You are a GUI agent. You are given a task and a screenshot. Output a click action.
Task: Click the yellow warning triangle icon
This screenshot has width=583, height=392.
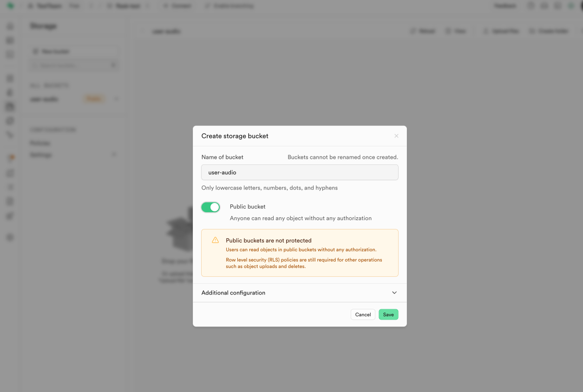(215, 240)
